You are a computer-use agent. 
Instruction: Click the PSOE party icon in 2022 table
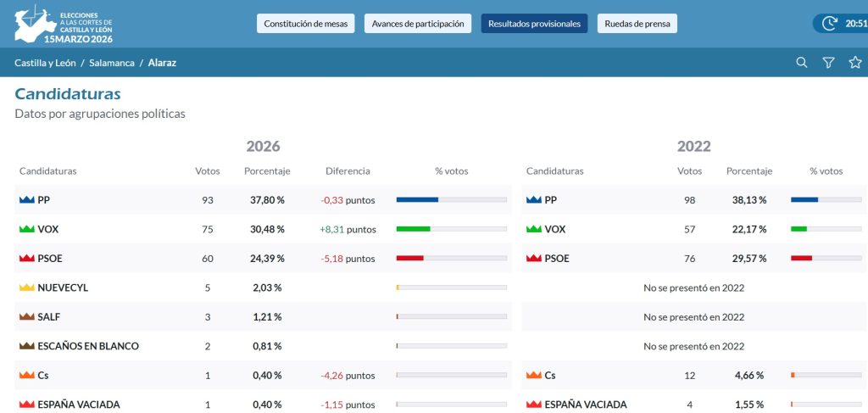(534, 259)
